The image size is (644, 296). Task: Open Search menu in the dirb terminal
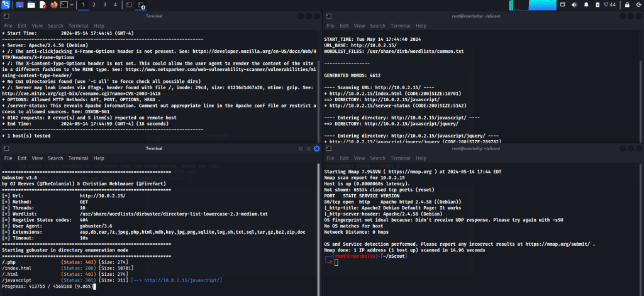377,26
